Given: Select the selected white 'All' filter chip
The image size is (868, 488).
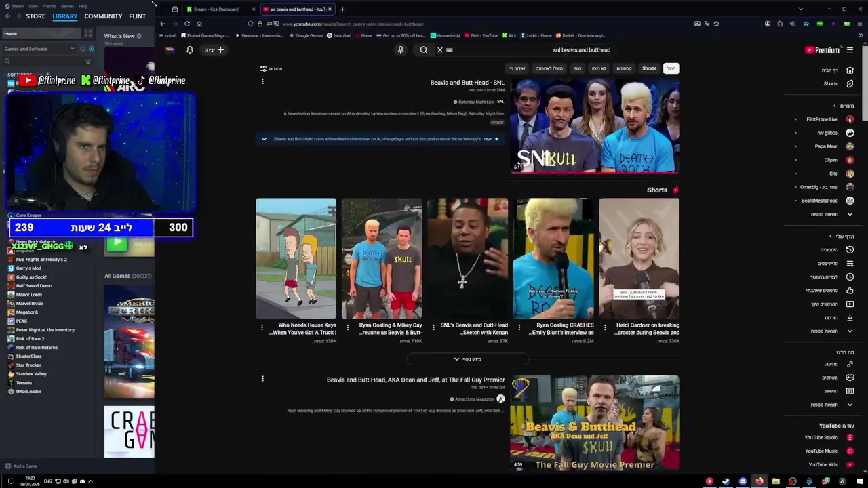Looking at the screenshot, I should point(671,68).
